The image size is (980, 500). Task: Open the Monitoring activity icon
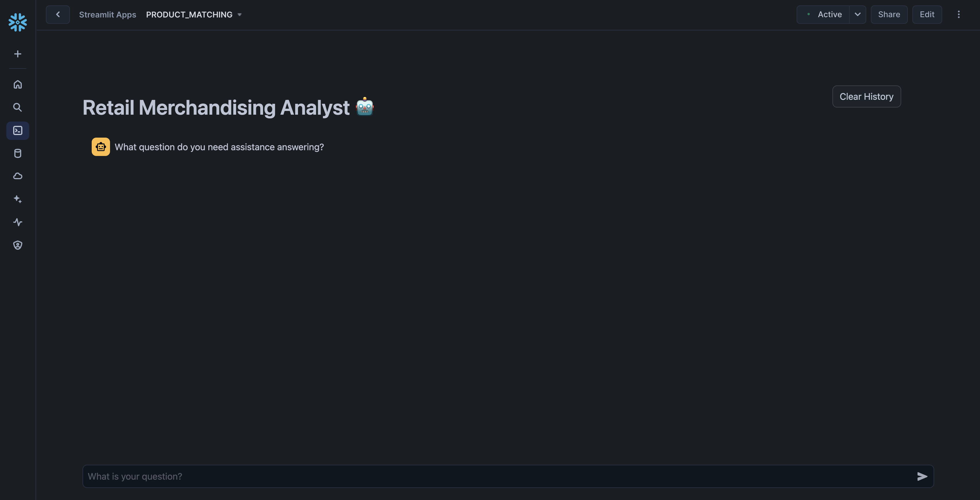17,222
